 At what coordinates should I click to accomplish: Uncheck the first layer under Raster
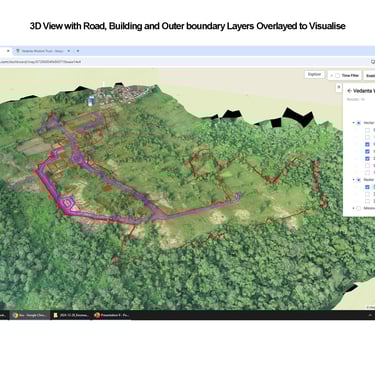click(x=367, y=187)
